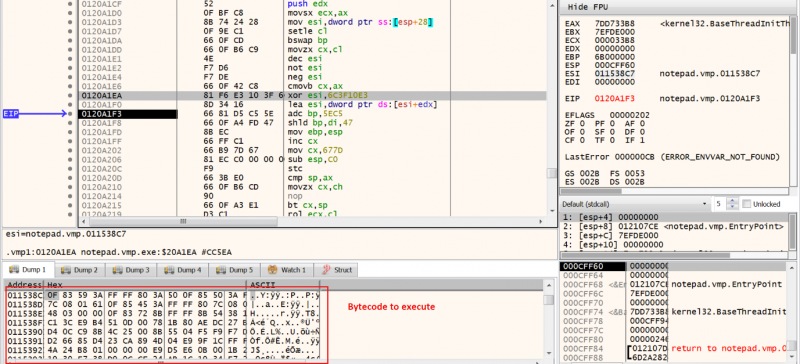Image resolution: width=800 pixels, height=364 pixels.
Task: Toggle breakpoint dot beside address 0120A20D
Action: [x=70, y=178]
